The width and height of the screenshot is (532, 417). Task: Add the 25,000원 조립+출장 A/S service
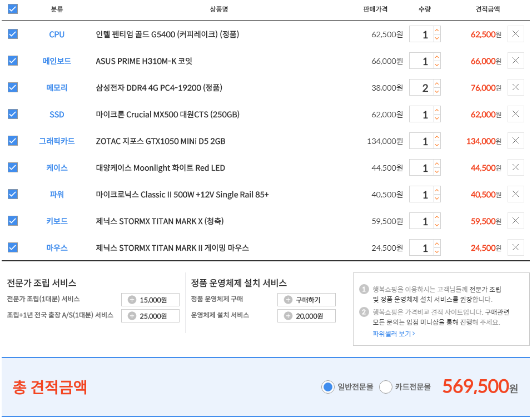150,316
